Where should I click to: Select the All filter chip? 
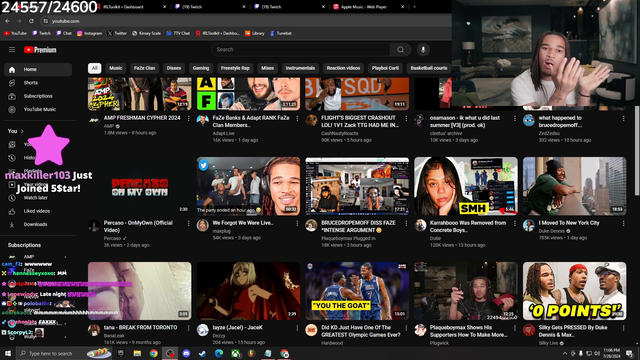(x=94, y=68)
